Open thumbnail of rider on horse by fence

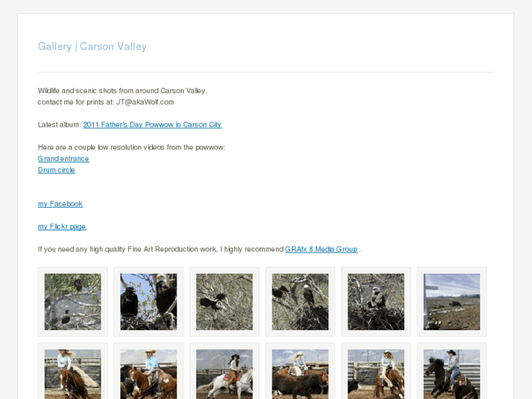coord(376,374)
